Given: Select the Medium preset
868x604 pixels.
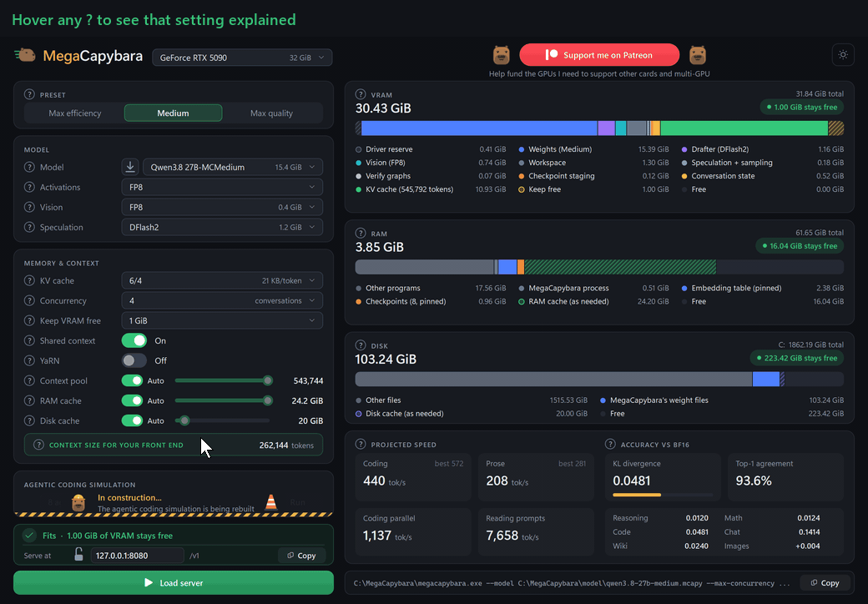Looking at the screenshot, I should pyautogui.click(x=174, y=113).
